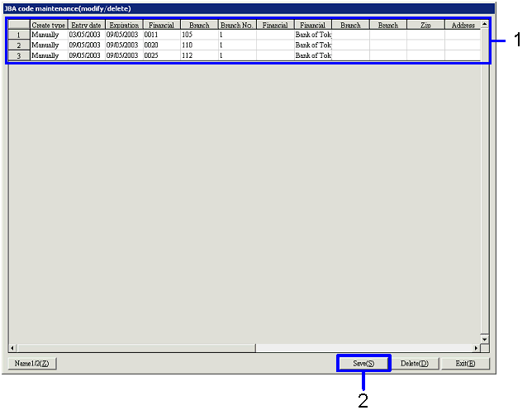Click the Save(S) button
The width and height of the screenshot is (532, 415).
click(363, 364)
